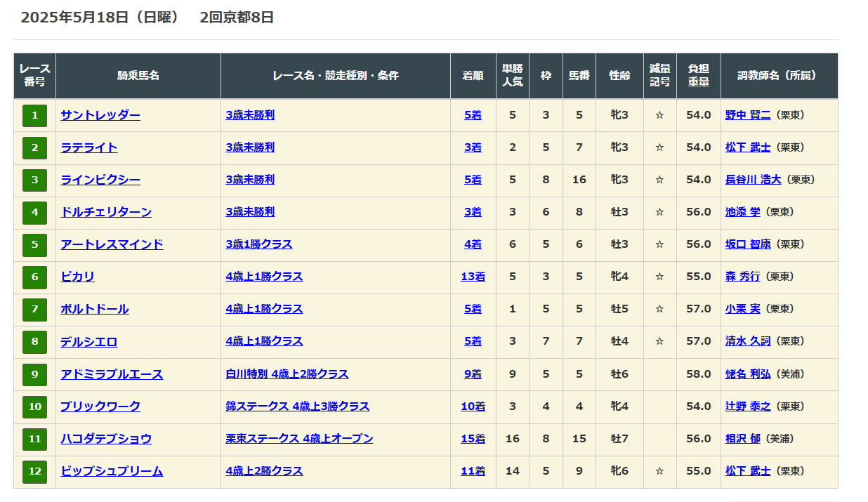
Task: Click the green race number 1 badge
Action: pyautogui.click(x=34, y=115)
